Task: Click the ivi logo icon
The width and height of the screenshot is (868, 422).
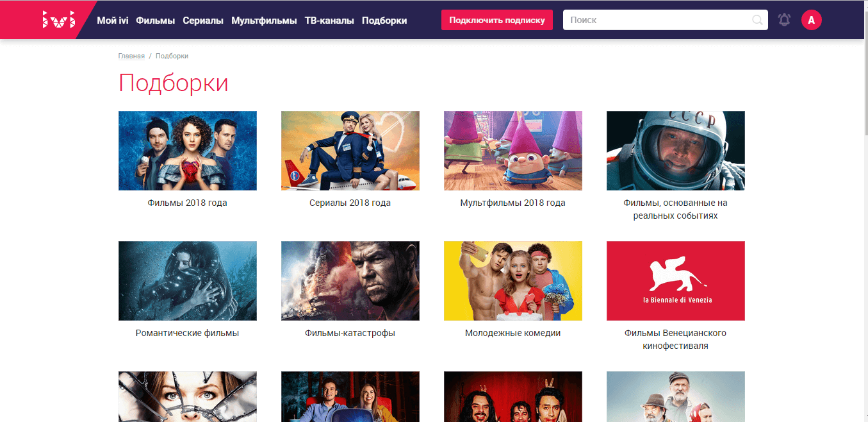Action: coord(58,20)
